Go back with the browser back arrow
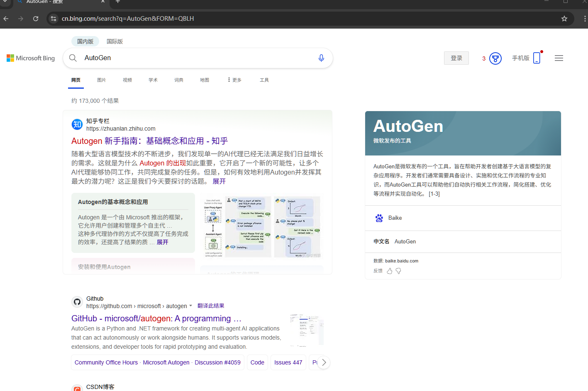 [6, 19]
